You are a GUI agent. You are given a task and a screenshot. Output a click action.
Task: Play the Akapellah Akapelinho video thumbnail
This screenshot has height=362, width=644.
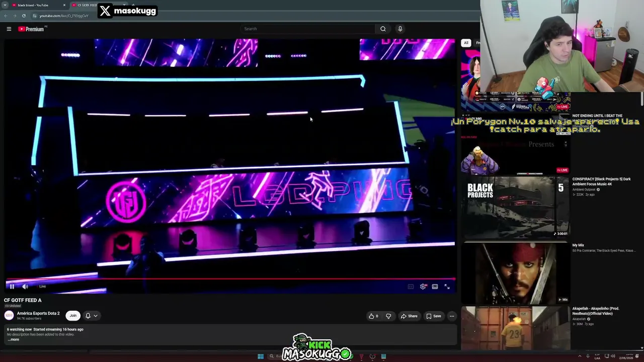click(x=516, y=328)
